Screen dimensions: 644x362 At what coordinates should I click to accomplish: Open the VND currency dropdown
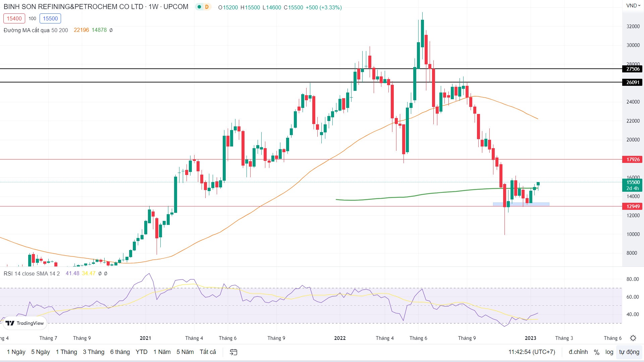click(x=633, y=6)
